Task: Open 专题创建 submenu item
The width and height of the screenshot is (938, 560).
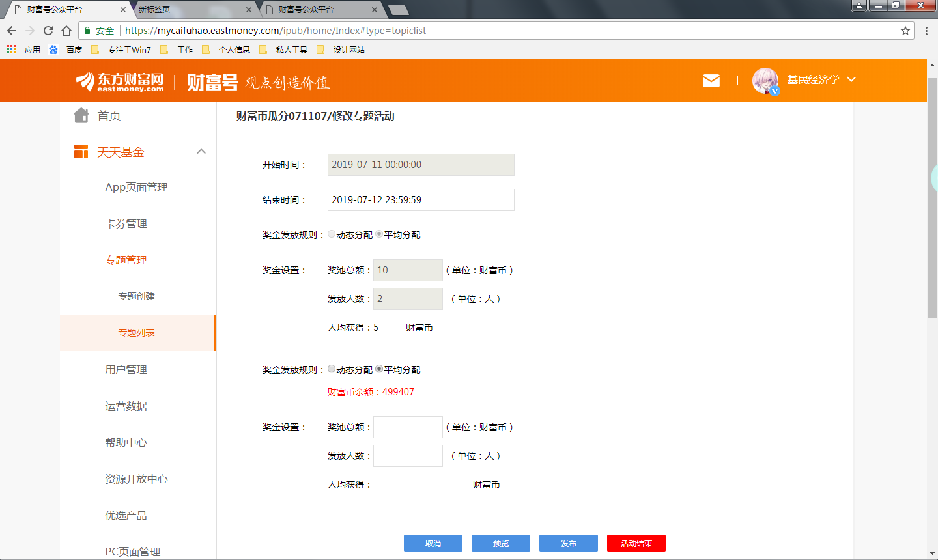Action: 137,297
